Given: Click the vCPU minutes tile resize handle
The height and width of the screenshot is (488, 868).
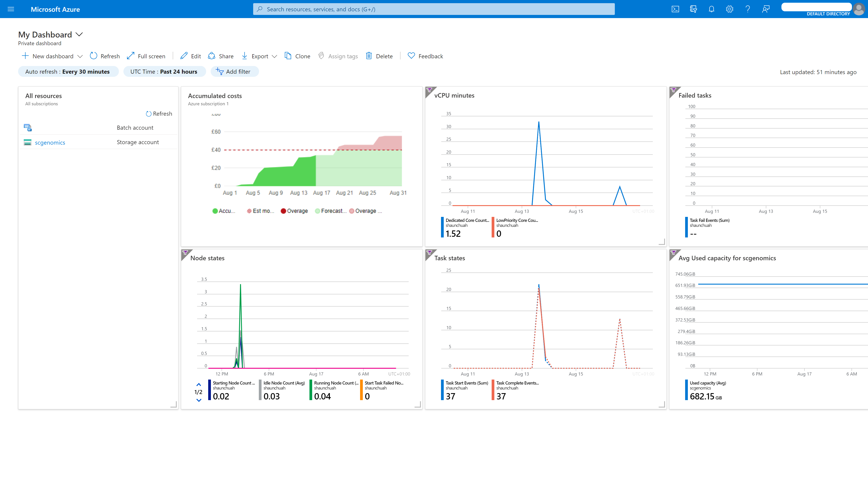Looking at the screenshot, I should pos(662,242).
